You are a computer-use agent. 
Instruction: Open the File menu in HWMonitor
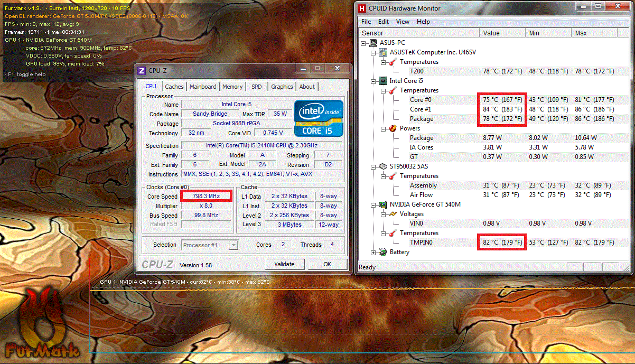(x=366, y=22)
